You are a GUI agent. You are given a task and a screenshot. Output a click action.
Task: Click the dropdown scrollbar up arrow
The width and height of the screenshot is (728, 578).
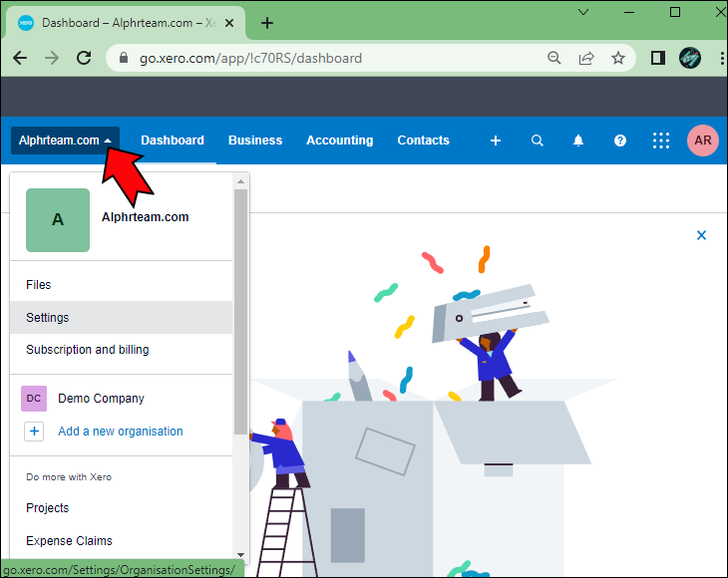[240, 181]
